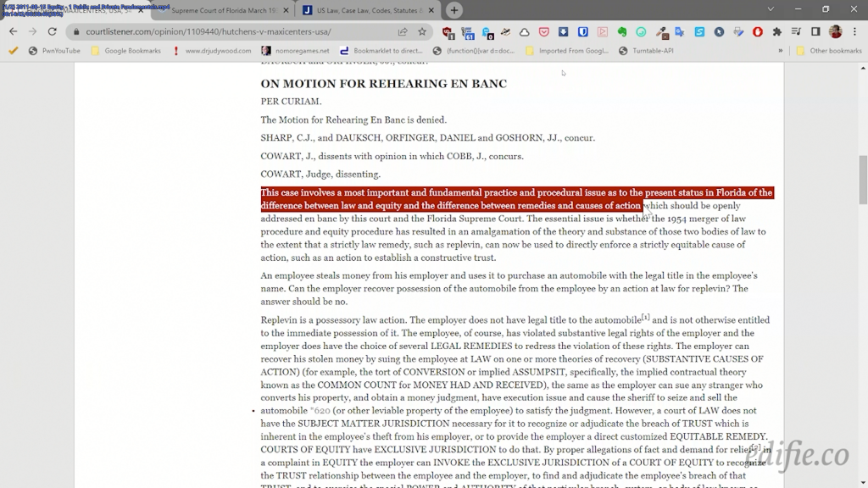Click the line SHARP, C.J., and DAUKSCH
Viewport: 868px width, 488px height.
(x=428, y=138)
